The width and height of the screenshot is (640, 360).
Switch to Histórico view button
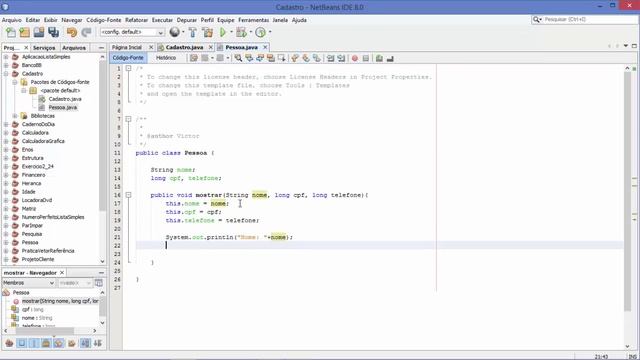point(166,58)
